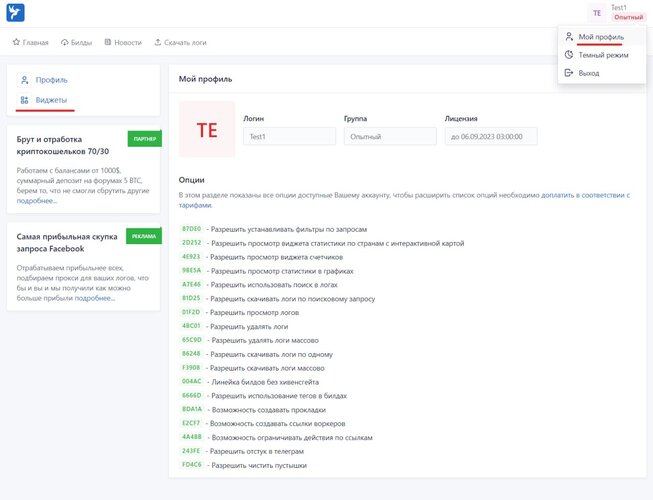This screenshot has height=500, width=653.
Task: Click the upload icon beside Скачать логи
Action: (x=157, y=42)
